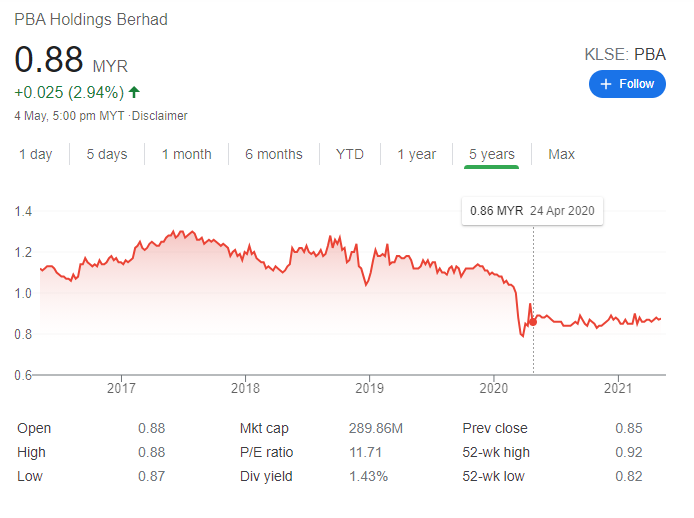This screenshot has width=694, height=518.
Task: Click the Div yield value 1.43%
Action: pos(368,476)
